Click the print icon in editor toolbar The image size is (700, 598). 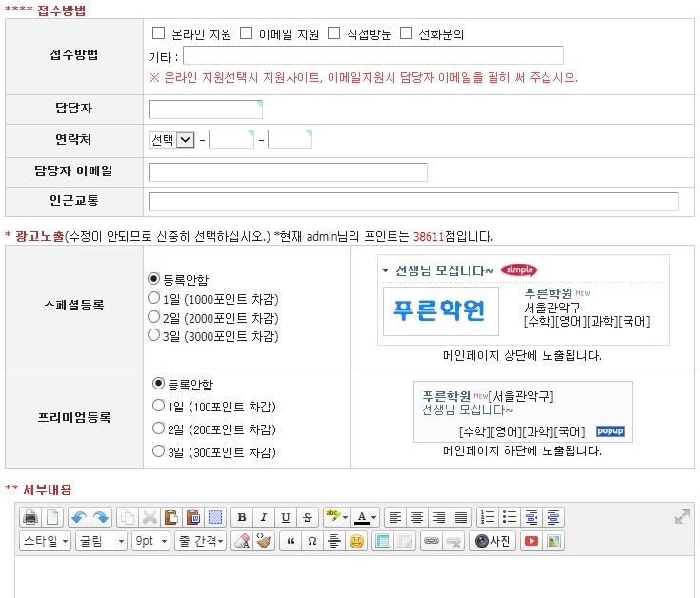click(x=30, y=517)
